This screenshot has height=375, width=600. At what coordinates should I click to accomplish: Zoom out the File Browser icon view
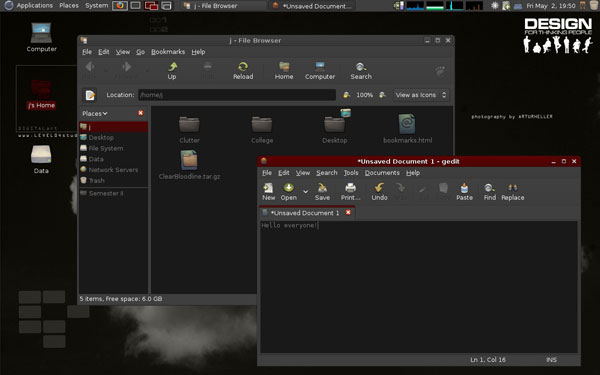pos(346,95)
